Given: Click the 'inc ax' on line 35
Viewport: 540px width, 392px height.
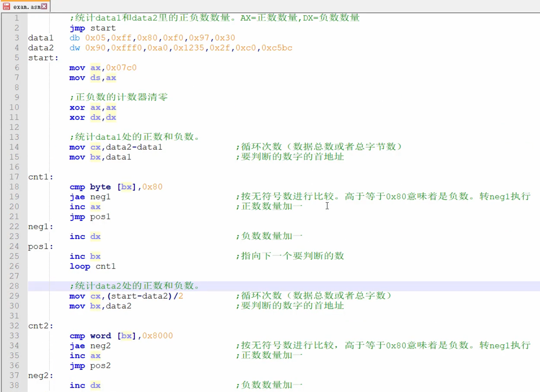Looking at the screenshot, I should pos(85,356).
